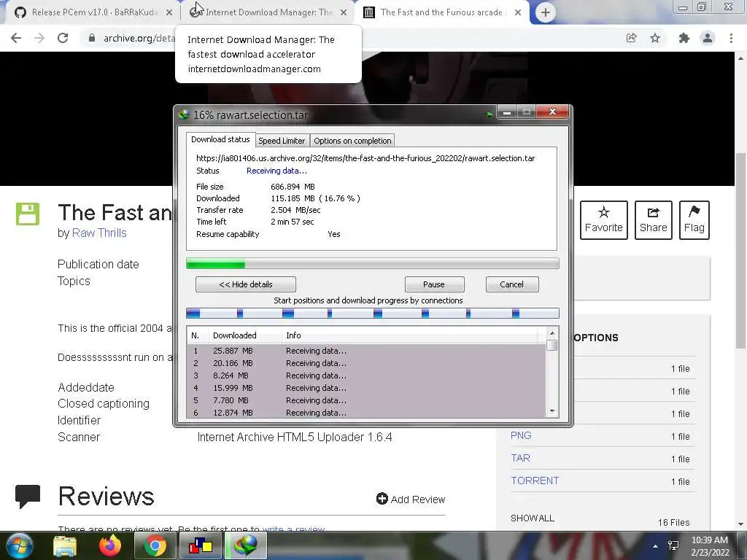Click the taskbar clock showing 10:39 AM
The width and height of the screenshot is (747, 560).
710,546
